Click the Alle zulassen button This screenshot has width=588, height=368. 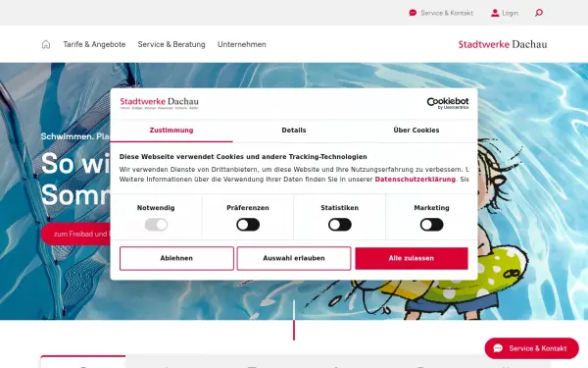click(x=412, y=258)
